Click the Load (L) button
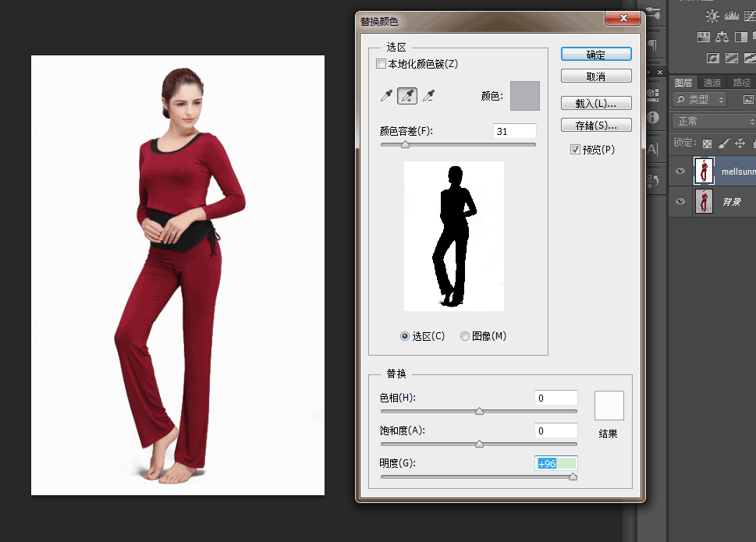Image resolution: width=756 pixels, height=542 pixels. [596, 103]
